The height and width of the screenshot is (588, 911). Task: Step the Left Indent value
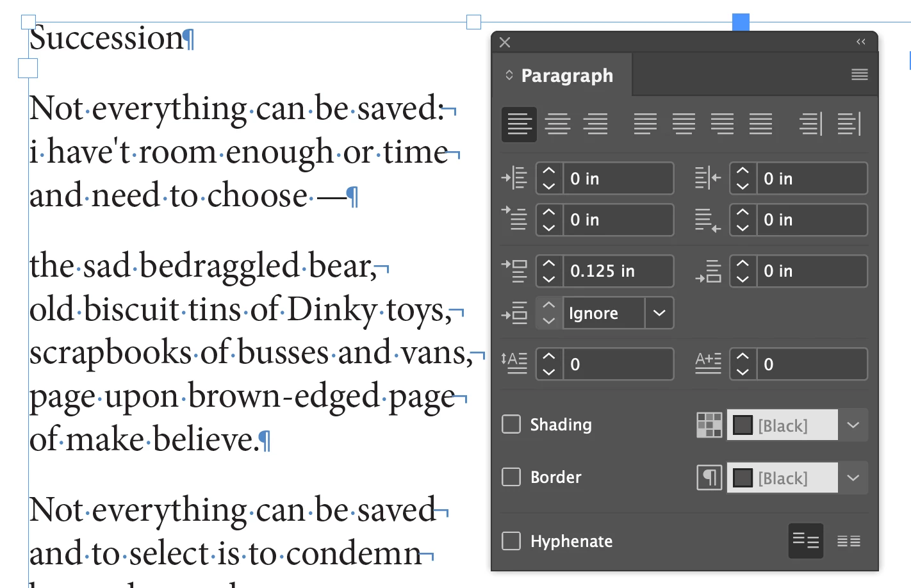click(x=549, y=178)
